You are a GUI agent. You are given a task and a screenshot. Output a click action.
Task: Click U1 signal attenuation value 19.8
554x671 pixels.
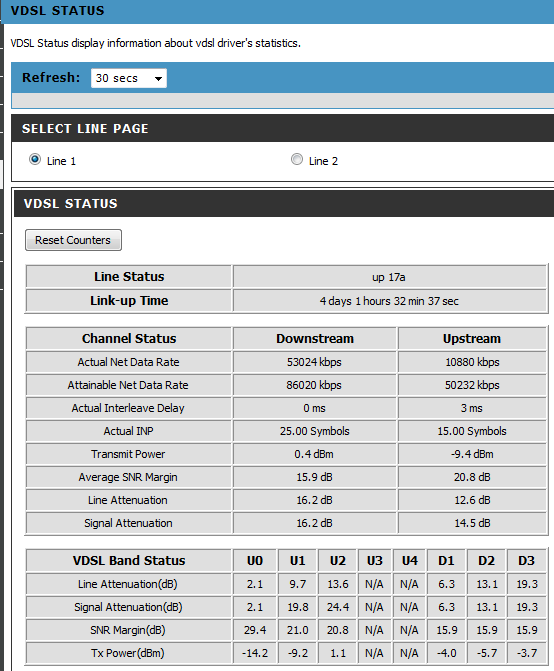[297, 607]
